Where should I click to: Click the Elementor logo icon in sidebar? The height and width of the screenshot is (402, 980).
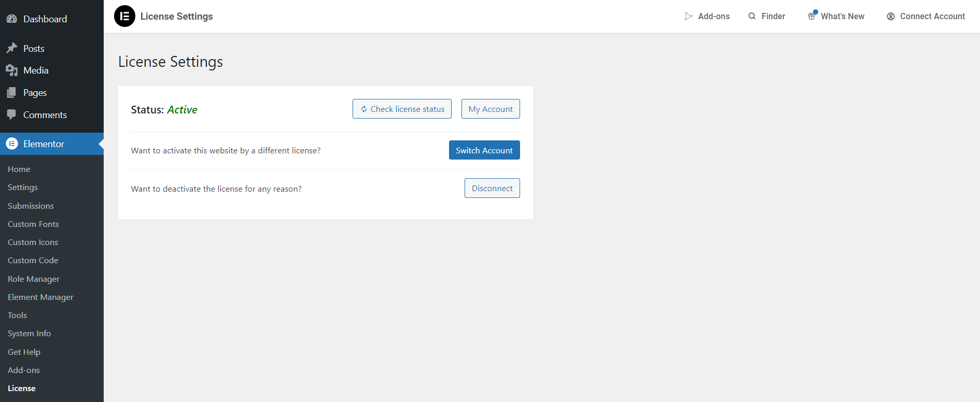11,143
